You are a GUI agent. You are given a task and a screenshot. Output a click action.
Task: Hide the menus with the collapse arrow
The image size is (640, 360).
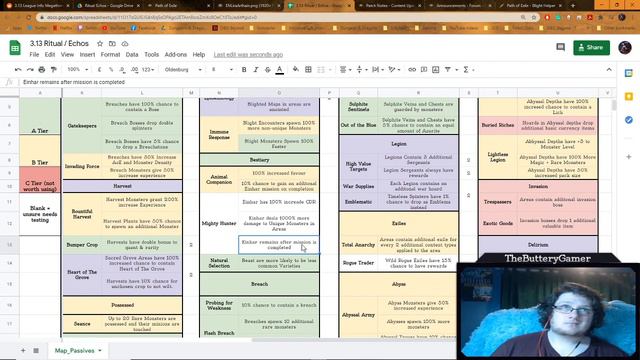click(x=609, y=70)
